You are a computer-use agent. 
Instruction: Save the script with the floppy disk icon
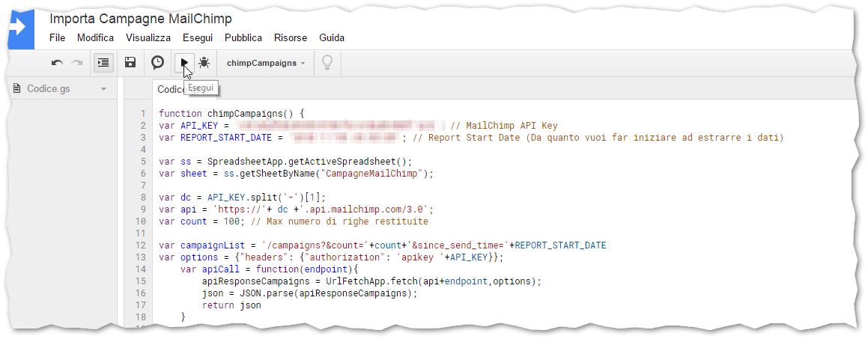point(130,63)
